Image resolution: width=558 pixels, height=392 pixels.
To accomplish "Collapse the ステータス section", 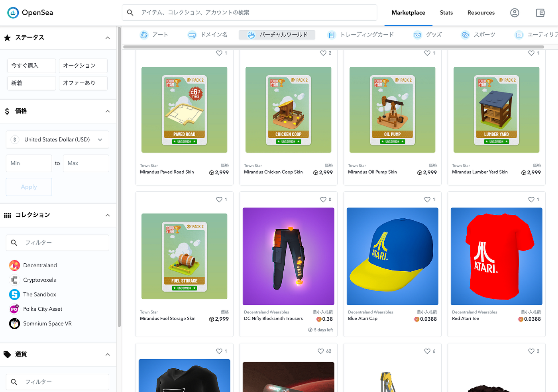I will tap(108, 38).
